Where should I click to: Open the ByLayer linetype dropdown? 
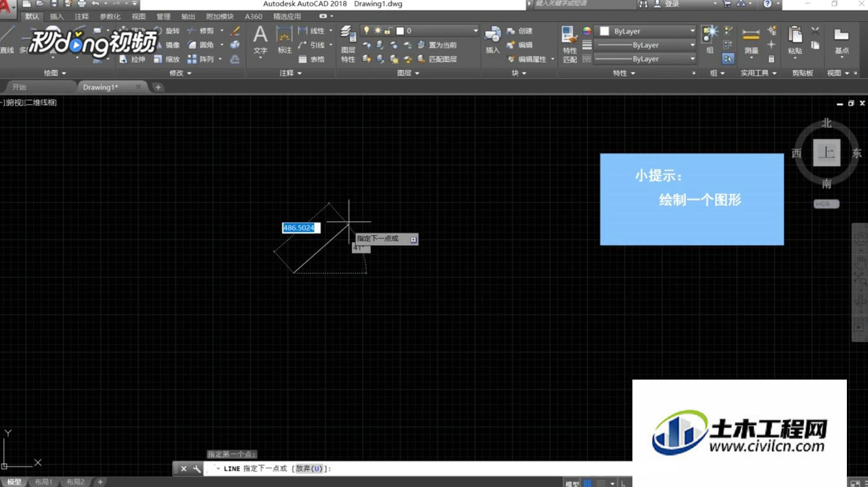(x=645, y=59)
